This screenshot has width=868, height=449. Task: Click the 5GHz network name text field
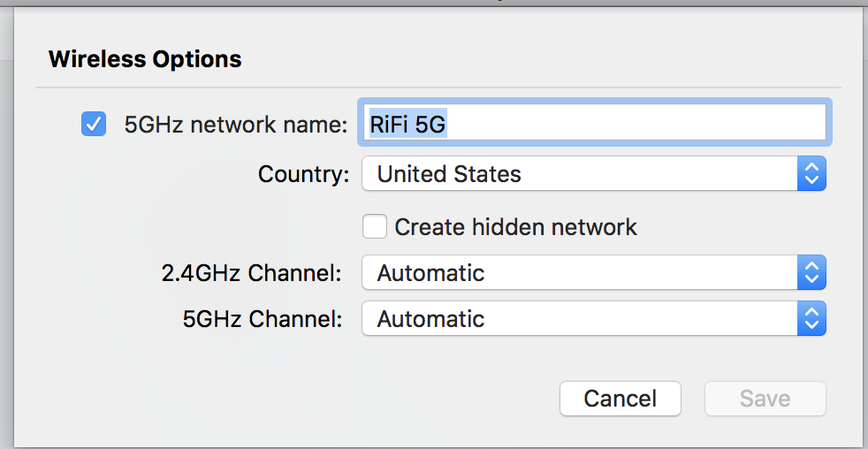pos(595,123)
